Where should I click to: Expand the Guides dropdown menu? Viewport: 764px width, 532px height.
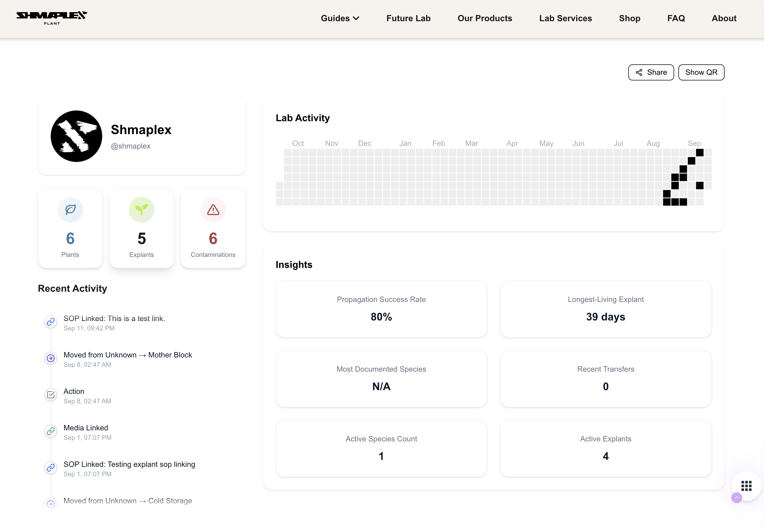point(340,18)
